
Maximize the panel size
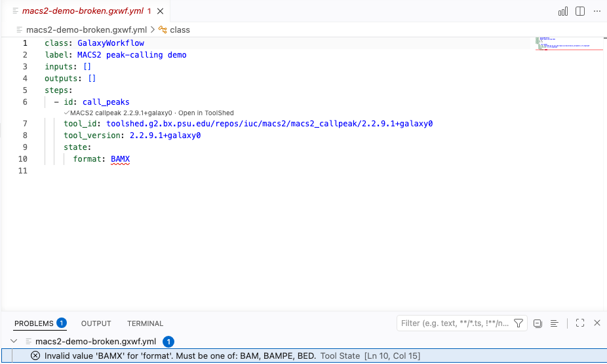(580, 323)
